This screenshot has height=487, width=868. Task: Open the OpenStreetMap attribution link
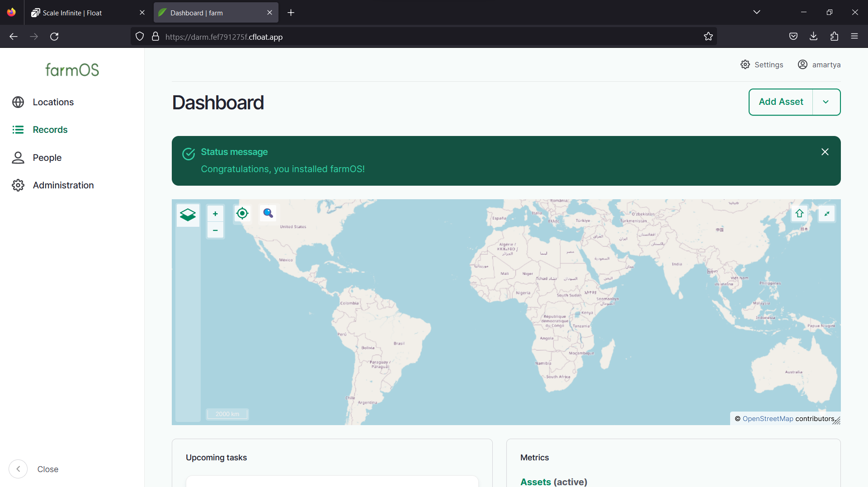point(768,419)
